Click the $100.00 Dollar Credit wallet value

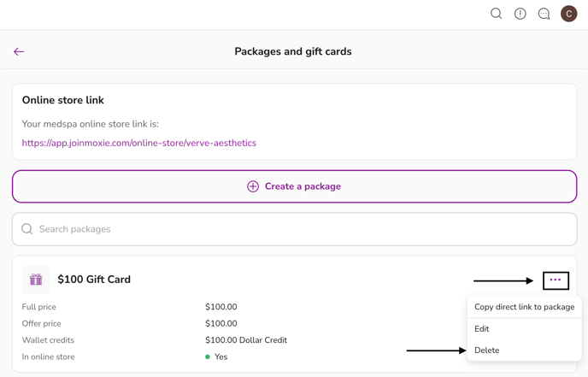246,340
